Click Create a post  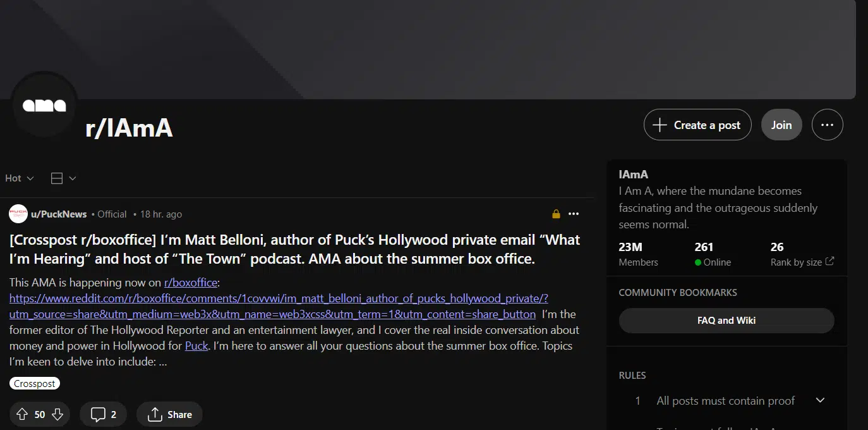[x=697, y=125]
